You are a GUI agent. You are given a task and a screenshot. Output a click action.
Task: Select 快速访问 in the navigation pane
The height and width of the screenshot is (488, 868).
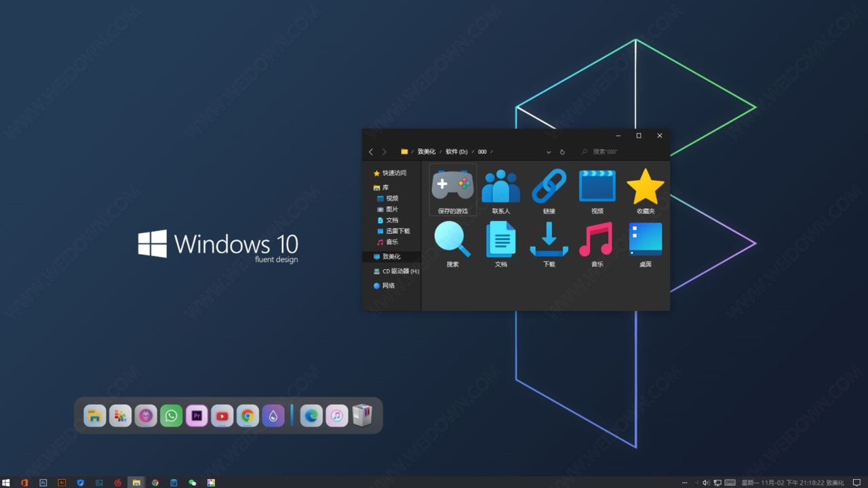pyautogui.click(x=394, y=174)
